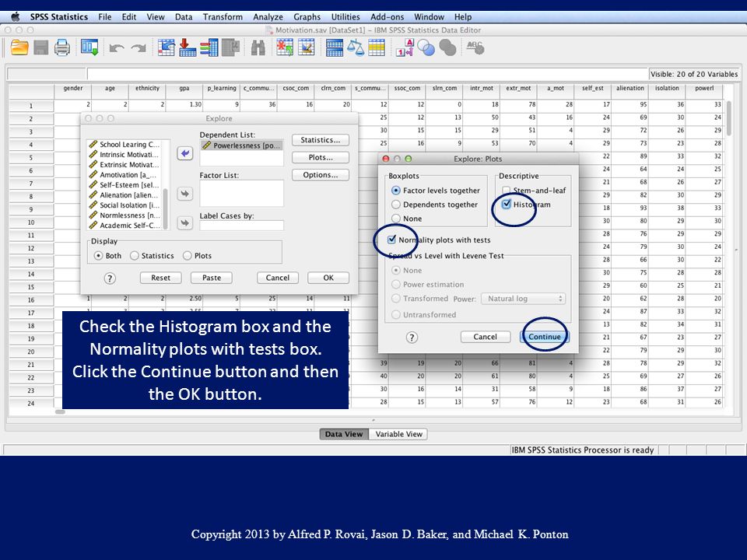Click the Statistics... button in Explore dialog
The image size is (747, 560).
320,140
